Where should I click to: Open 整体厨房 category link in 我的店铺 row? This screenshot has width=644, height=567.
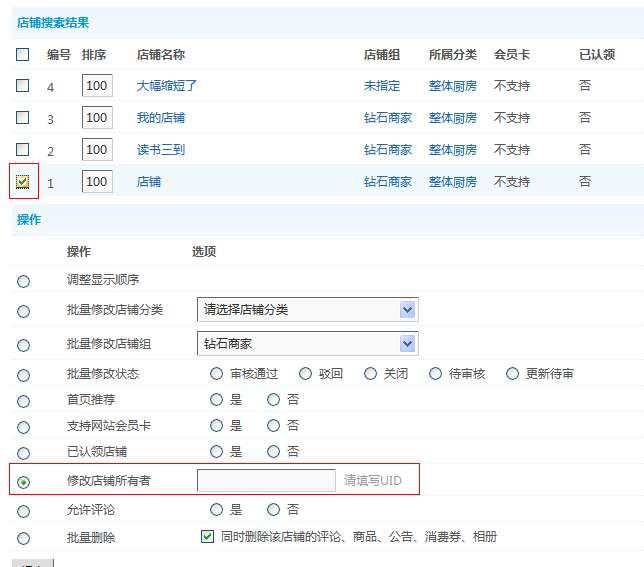point(453,118)
